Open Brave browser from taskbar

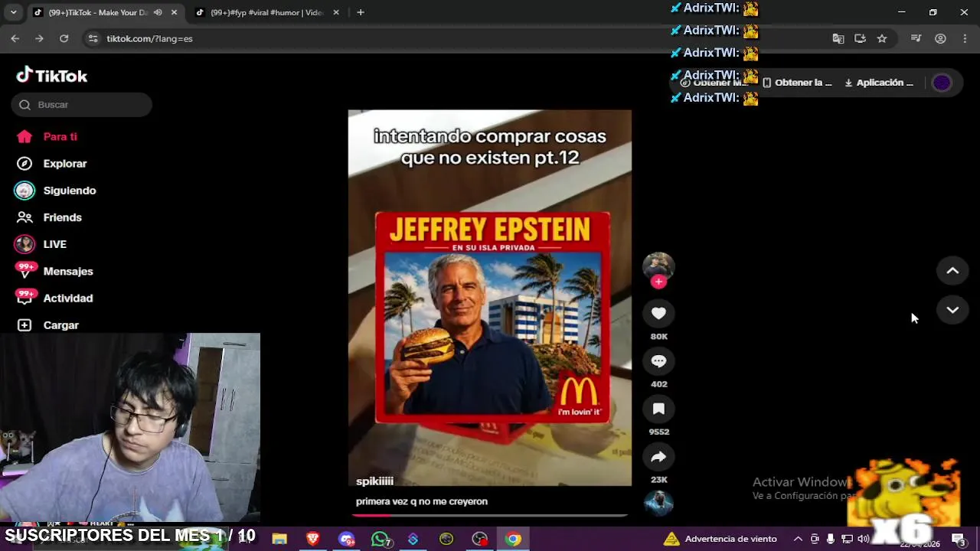pyautogui.click(x=312, y=539)
